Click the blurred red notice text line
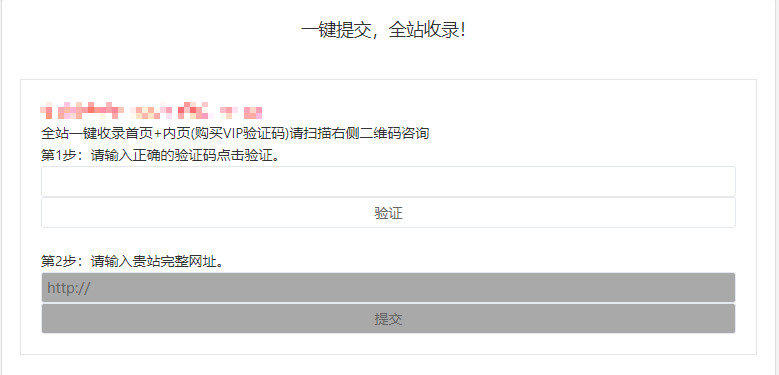This screenshot has width=779, height=375. 152,111
